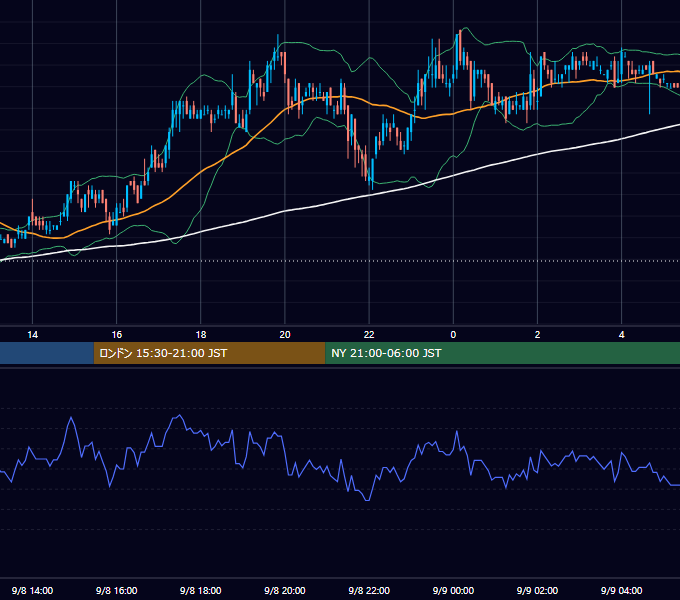Click the 9/8 14:00 date label
Screen dimensions: 680x600
coord(33,590)
